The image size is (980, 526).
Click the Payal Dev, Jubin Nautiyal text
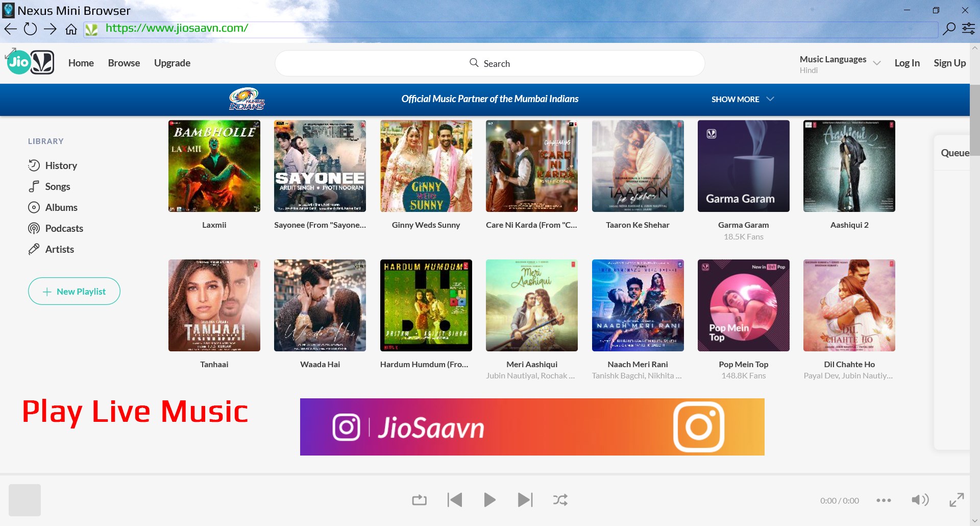[848, 376]
